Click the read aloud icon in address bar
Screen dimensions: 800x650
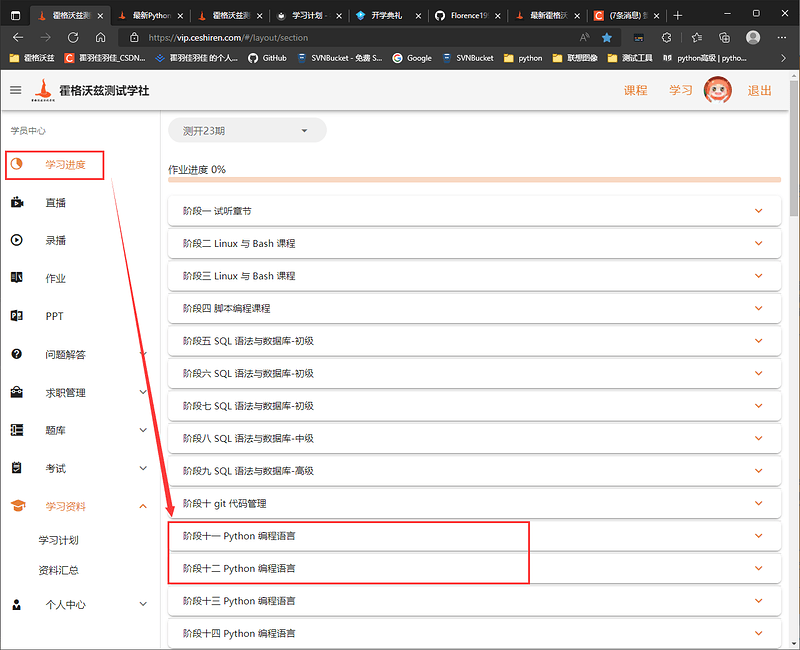coord(585,37)
